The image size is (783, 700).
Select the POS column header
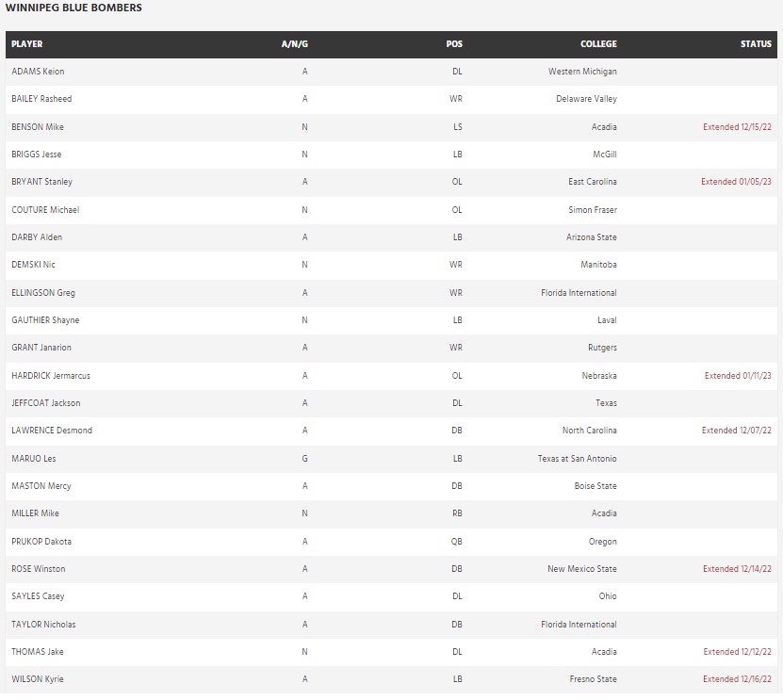coord(454,44)
